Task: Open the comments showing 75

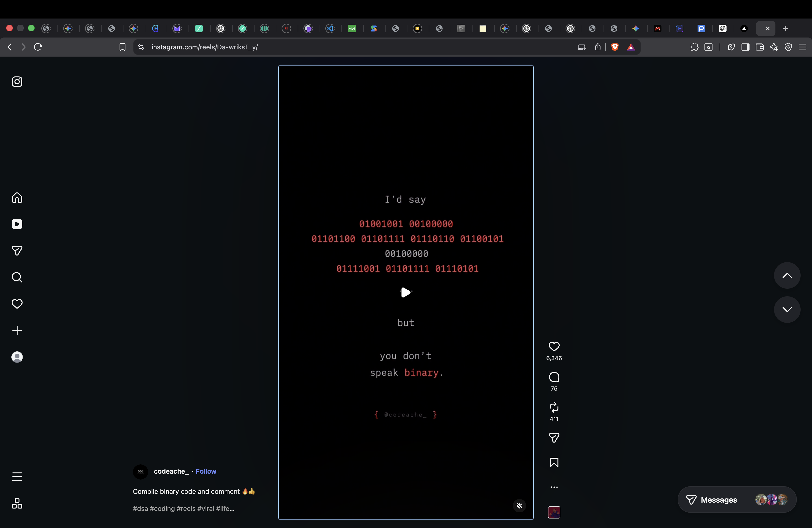Action: click(x=554, y=377)
